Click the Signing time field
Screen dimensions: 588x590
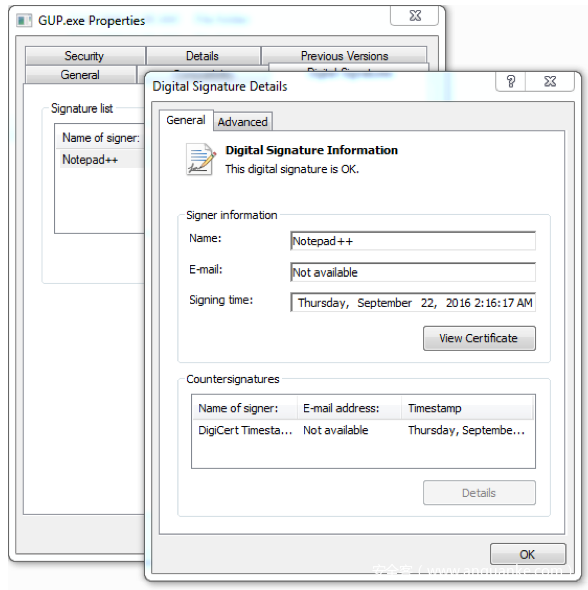click(x=413, y=303)
